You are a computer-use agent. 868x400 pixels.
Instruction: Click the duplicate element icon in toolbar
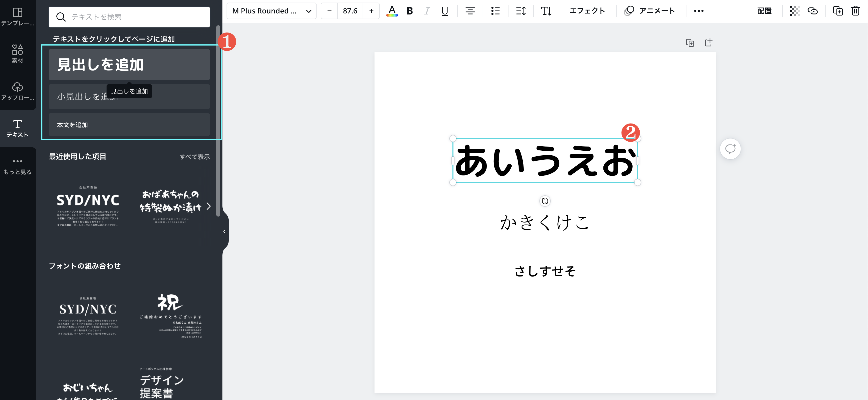(x=838, y=11)
